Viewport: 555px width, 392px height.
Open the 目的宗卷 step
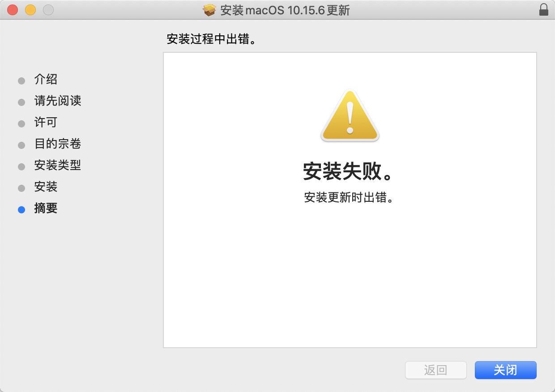click(58, 144)
